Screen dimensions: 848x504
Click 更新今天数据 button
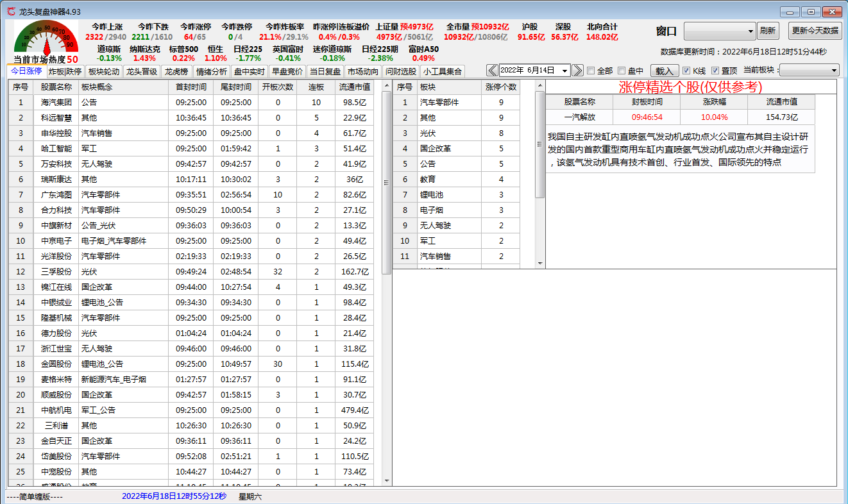coord(815,31)
